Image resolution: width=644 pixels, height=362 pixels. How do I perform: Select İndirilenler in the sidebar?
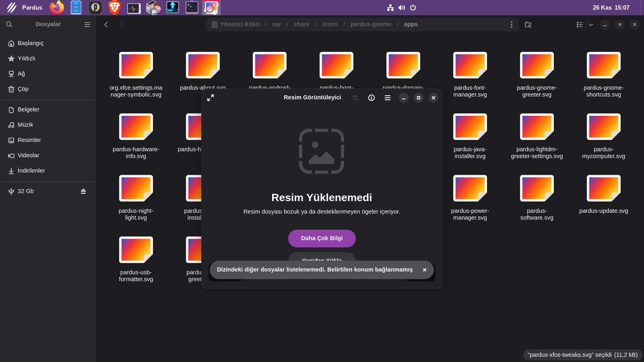coord(31,171)
